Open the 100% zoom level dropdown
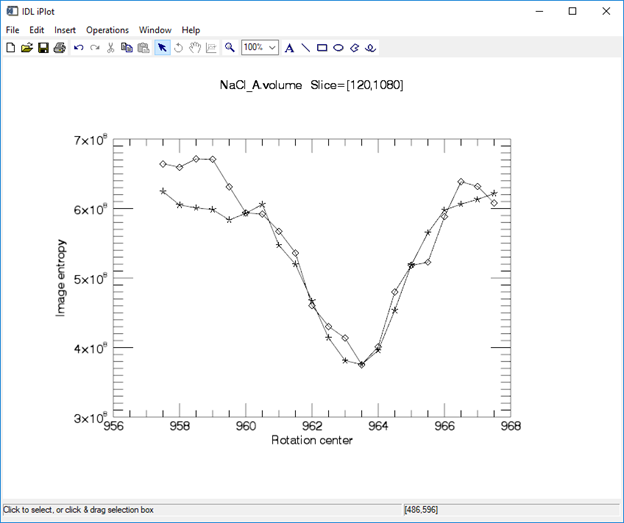Image resolution: width=624 pixels, height=523 pixels. (272, 48)
